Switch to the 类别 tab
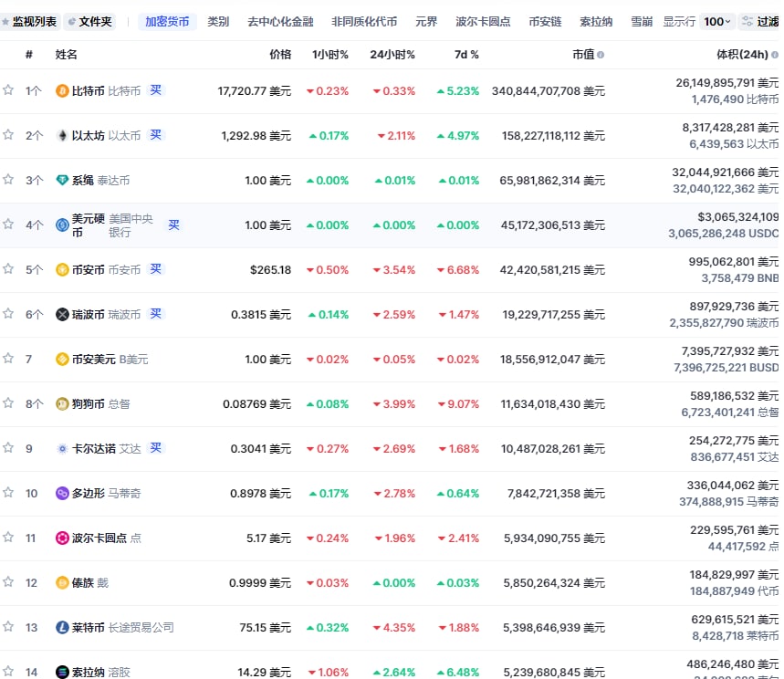The image size is (784, 679). [218, 22]
